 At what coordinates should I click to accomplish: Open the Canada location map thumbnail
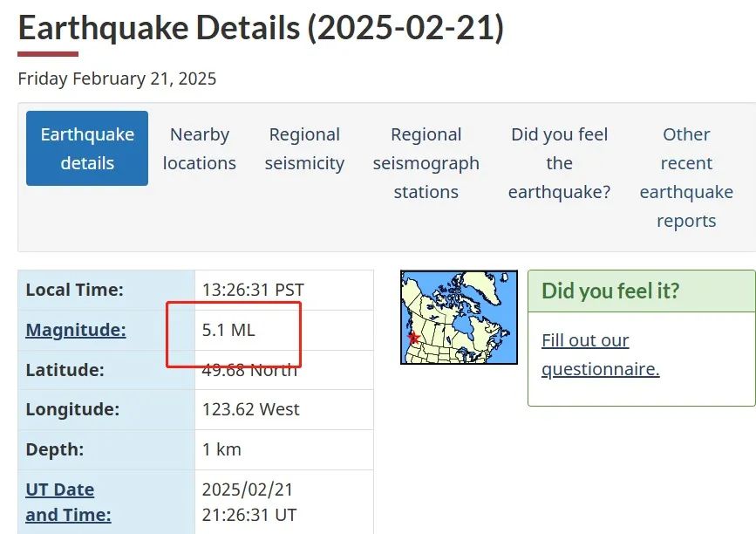[x=459, y=317]
